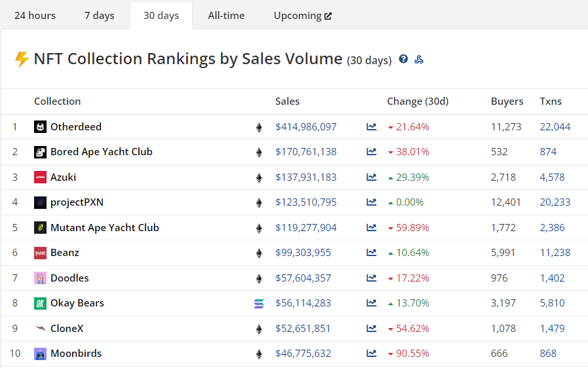This screenshot has width=588, height=368.
Task: Open the Mutant Ape Yacht Club collection
Action: 104,228
